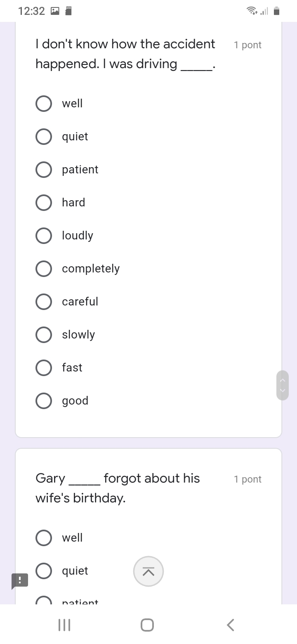Tap the image notification icon in status bar
Screen dimensions: 297x644
[55, 11]
